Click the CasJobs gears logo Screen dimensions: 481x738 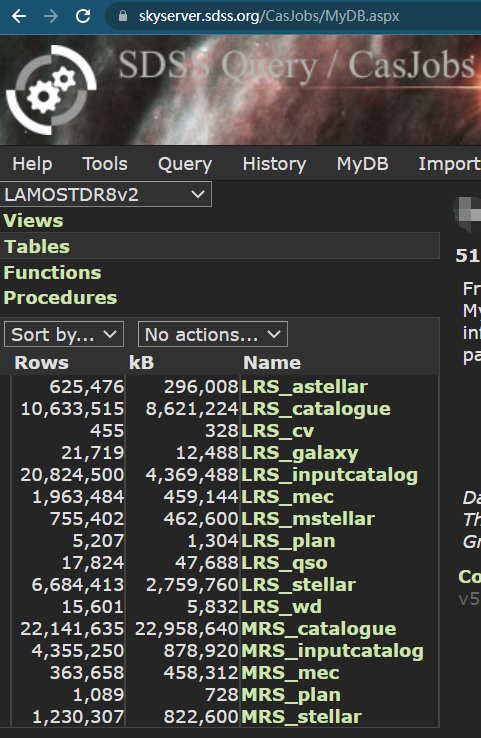[51, 90]
